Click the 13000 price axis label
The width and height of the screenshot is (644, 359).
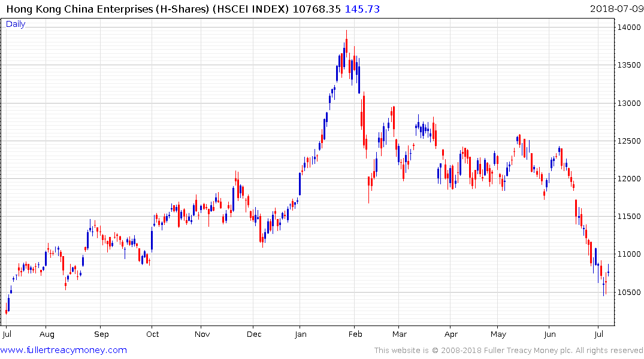point(629,104)
